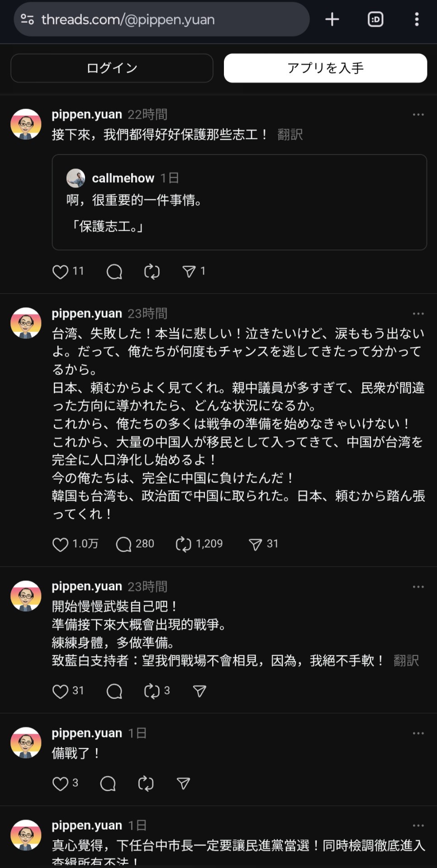Screen dimensions: 437x868
Task: Share the post with 31 shares
Action: click(256, 544)
